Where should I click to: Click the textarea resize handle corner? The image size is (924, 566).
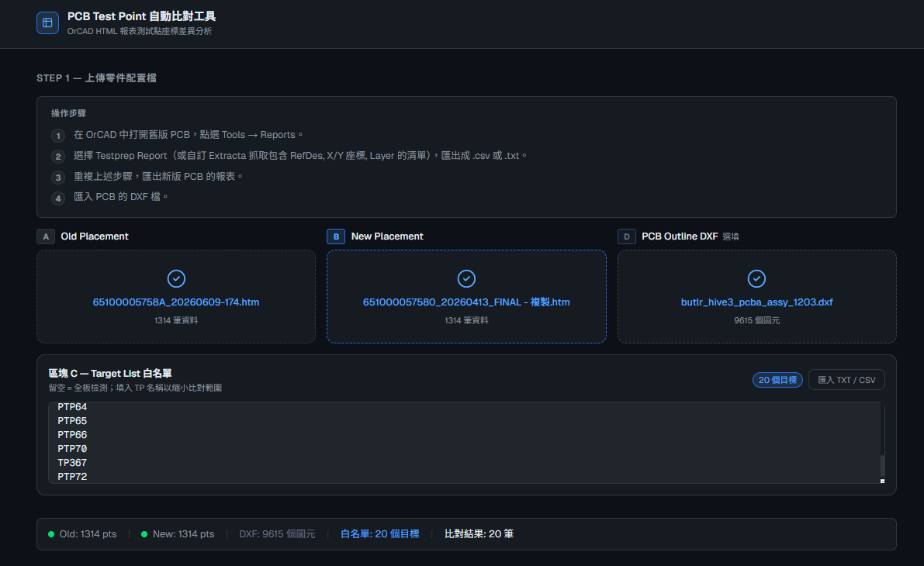(882, 481)
